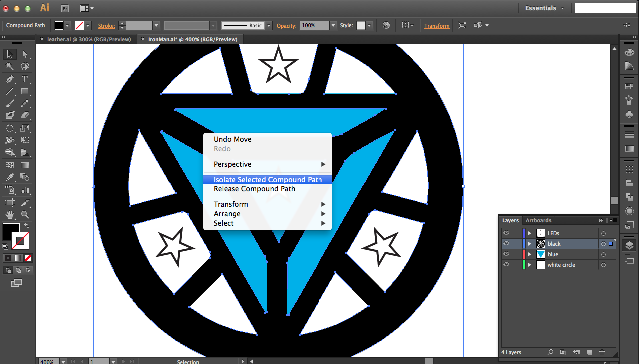The image size is (639, 364).
Task: Select the Pen tool
Action: tap(10, 79)
